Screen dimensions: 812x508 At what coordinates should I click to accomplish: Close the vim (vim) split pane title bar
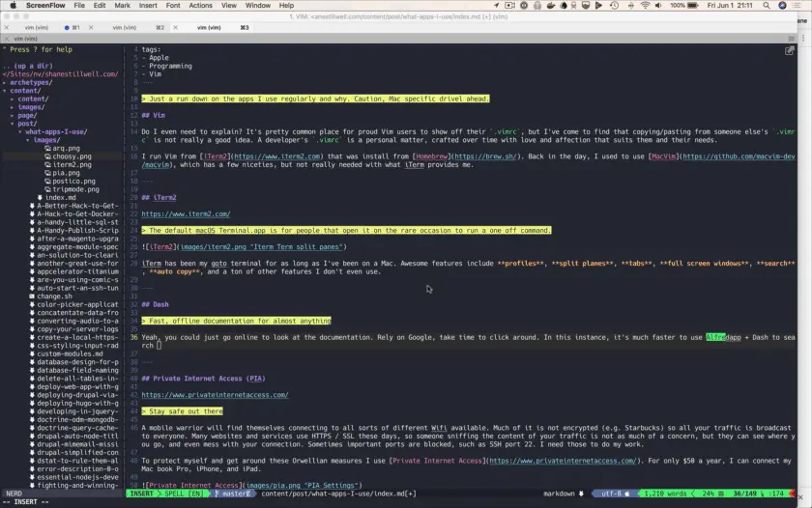(6, 39)
